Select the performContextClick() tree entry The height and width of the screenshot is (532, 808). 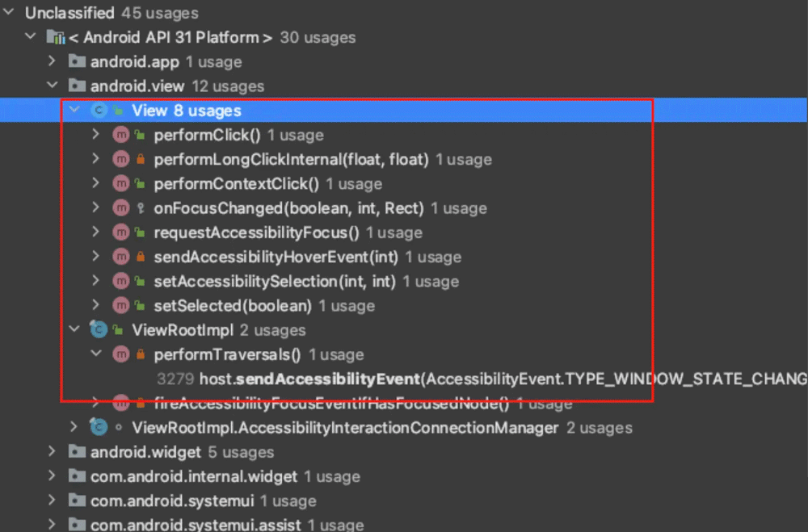point(236,184)
